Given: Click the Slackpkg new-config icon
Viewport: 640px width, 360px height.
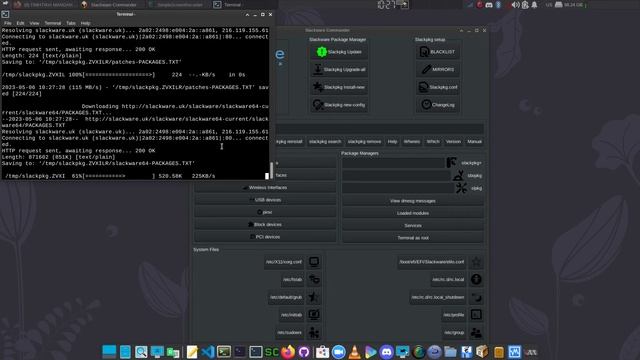Looking at the screenshot, I should tap(318, 105).
